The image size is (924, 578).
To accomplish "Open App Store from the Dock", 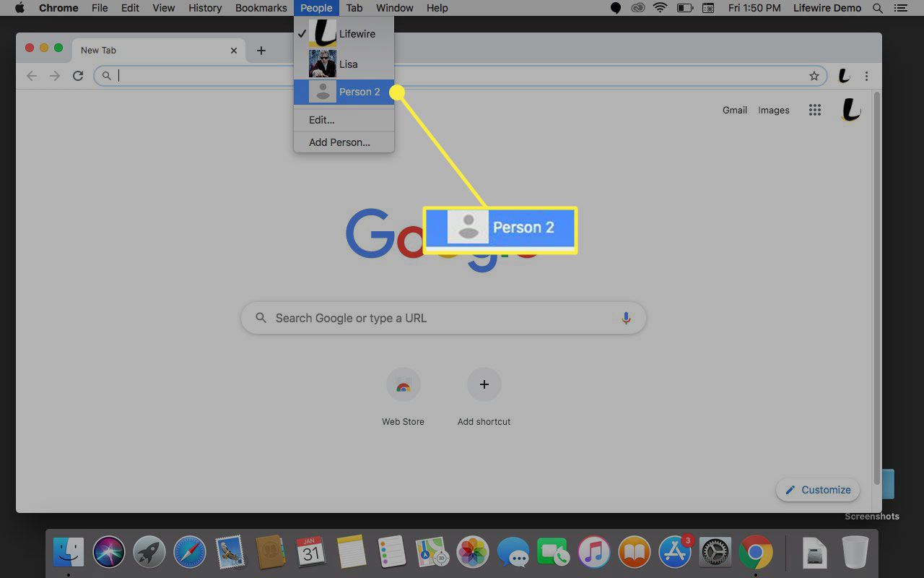I will [x=675, y=553].
